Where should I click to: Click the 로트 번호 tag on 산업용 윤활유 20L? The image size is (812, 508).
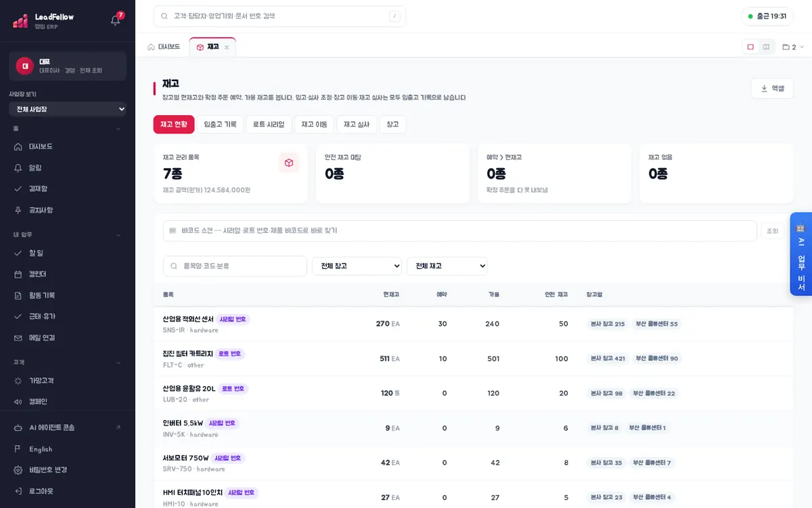tap(233, 389)
